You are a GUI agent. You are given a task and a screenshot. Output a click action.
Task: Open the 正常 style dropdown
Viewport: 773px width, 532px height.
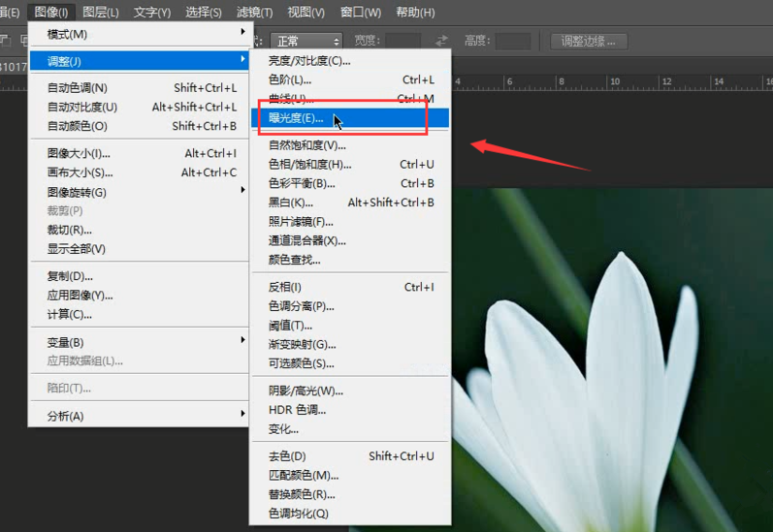(x=307, y=42)
